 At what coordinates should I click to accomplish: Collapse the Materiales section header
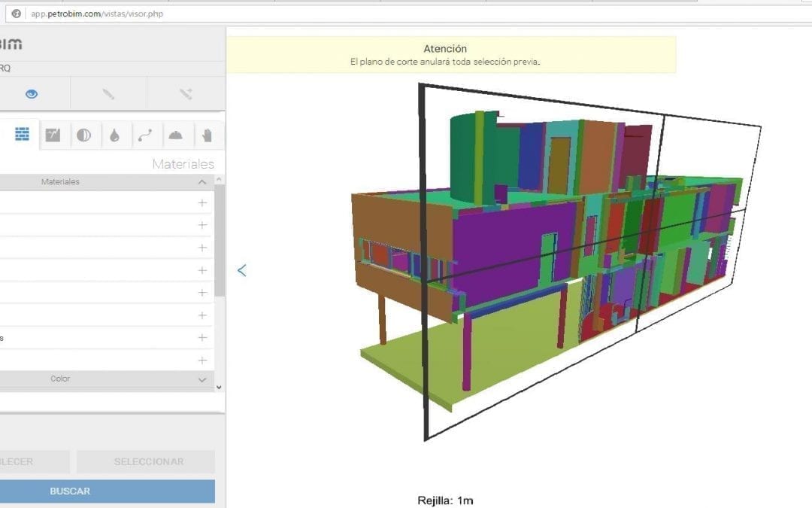[201, 181]
